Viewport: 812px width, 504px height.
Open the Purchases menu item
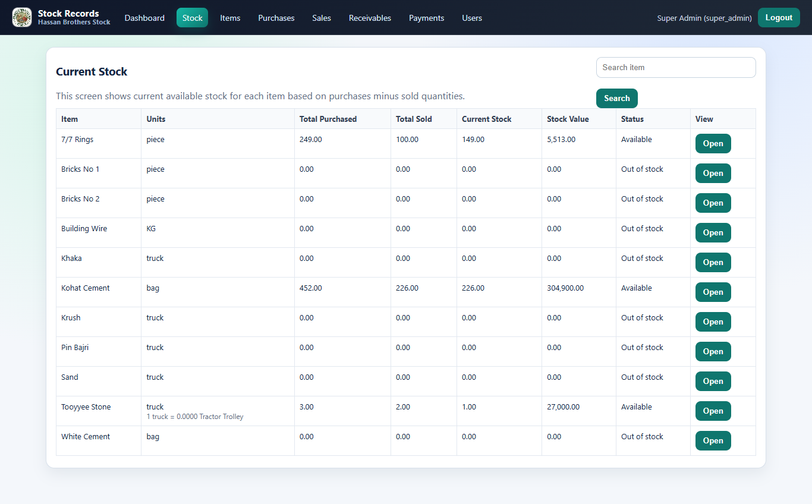tap(276, 18)
